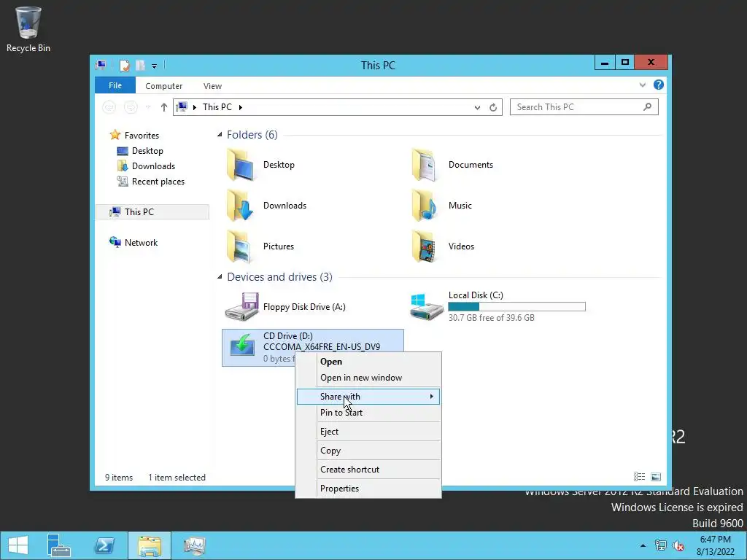Switch to the View ribbon tab

(x=212, y=86)
